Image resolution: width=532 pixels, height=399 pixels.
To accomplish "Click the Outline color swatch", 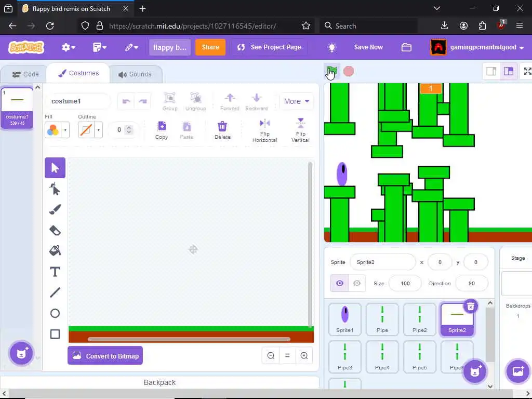I will pyautogui.click(x=86, y=130).
